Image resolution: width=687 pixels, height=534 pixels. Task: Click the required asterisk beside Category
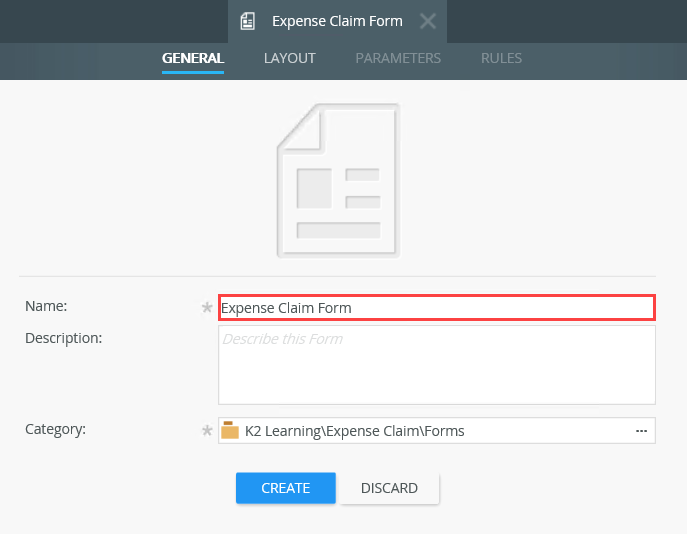[x=207, y=431]
